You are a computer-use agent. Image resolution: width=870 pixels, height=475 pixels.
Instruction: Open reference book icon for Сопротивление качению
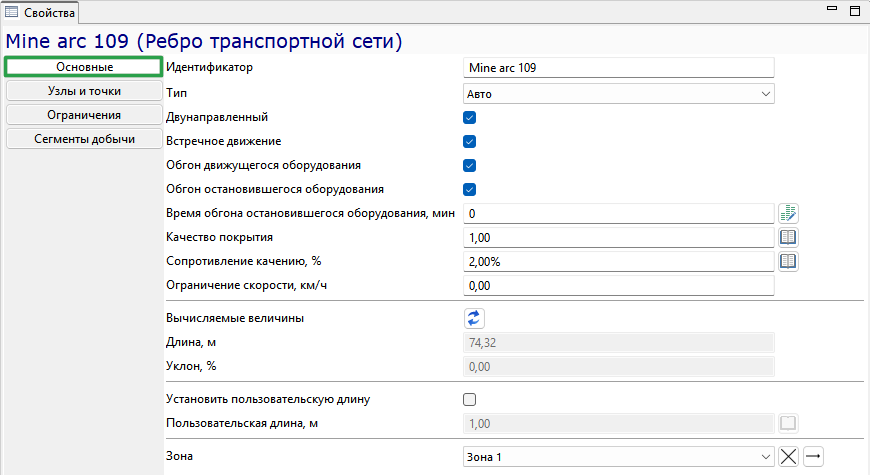click(788, 261)
